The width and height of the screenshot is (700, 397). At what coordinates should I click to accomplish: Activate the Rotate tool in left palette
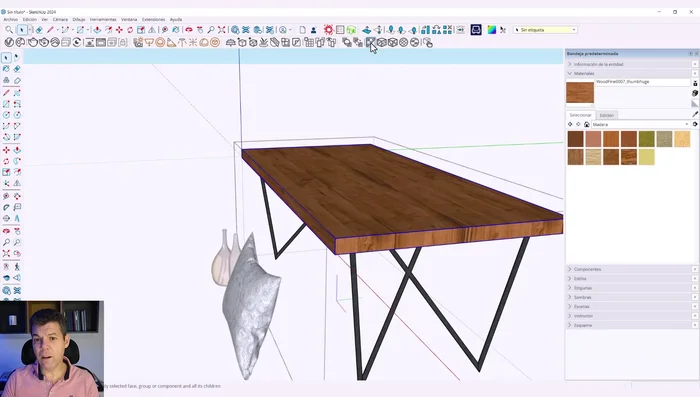click(x=6, y=161)
